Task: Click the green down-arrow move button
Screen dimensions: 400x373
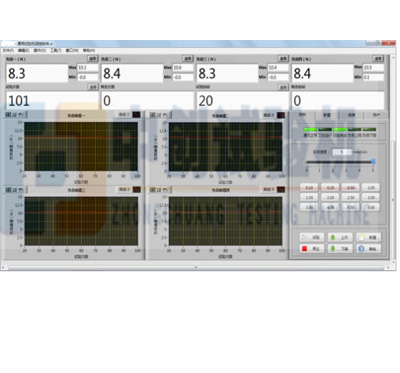Action: pyautogui.click(x=340, y=249)
